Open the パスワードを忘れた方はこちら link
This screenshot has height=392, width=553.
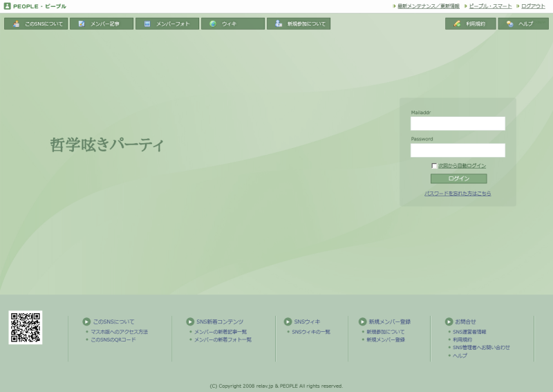click(458, 194)
